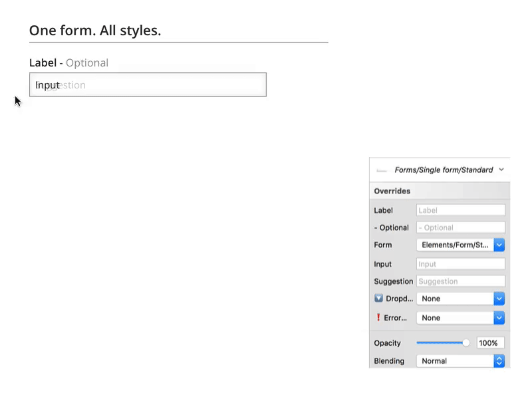
Task: Click the symbol preview thumbnail icon
Action: pyautogui.click(x=382, y=170)
